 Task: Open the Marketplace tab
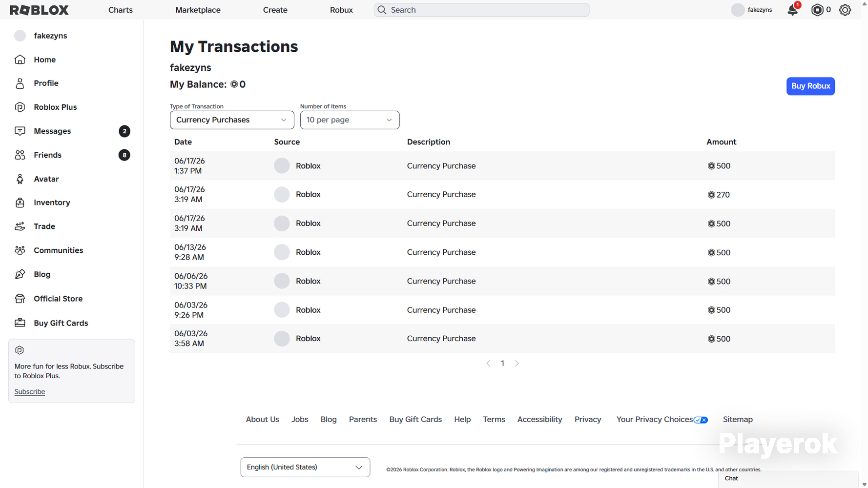point(198,10)
